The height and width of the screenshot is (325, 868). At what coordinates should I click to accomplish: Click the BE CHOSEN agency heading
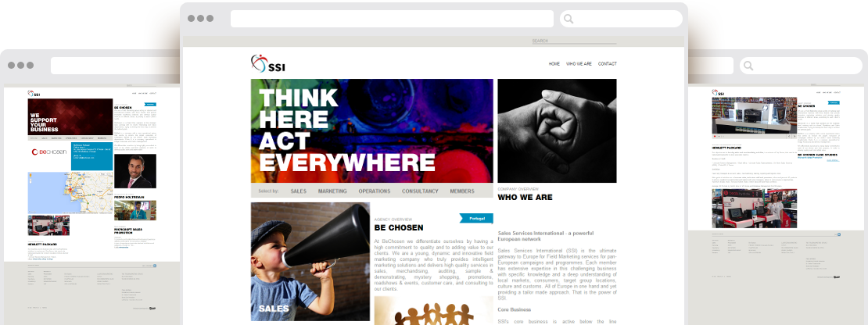click(x=399, y=227)
